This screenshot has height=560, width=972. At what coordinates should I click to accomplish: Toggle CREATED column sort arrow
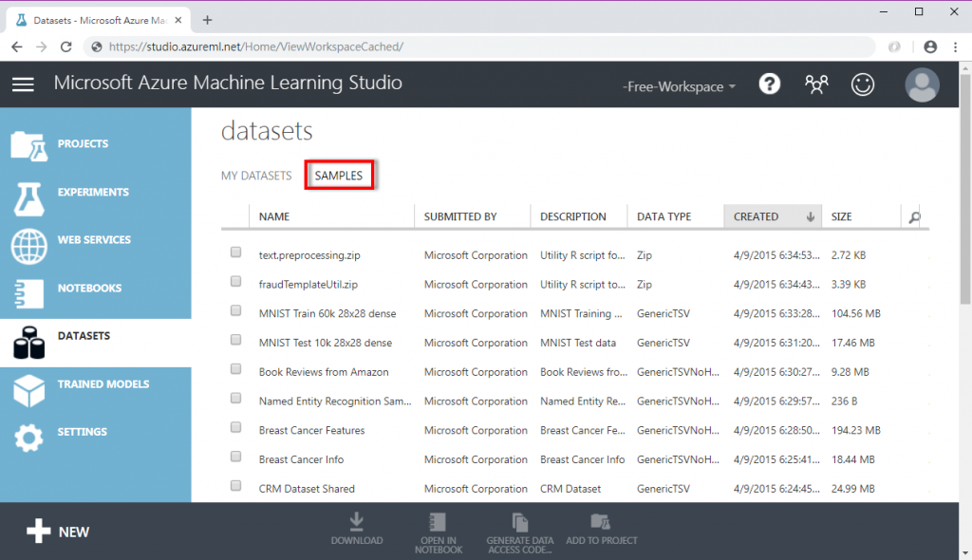pyautogui.click(x=811, y=217)
